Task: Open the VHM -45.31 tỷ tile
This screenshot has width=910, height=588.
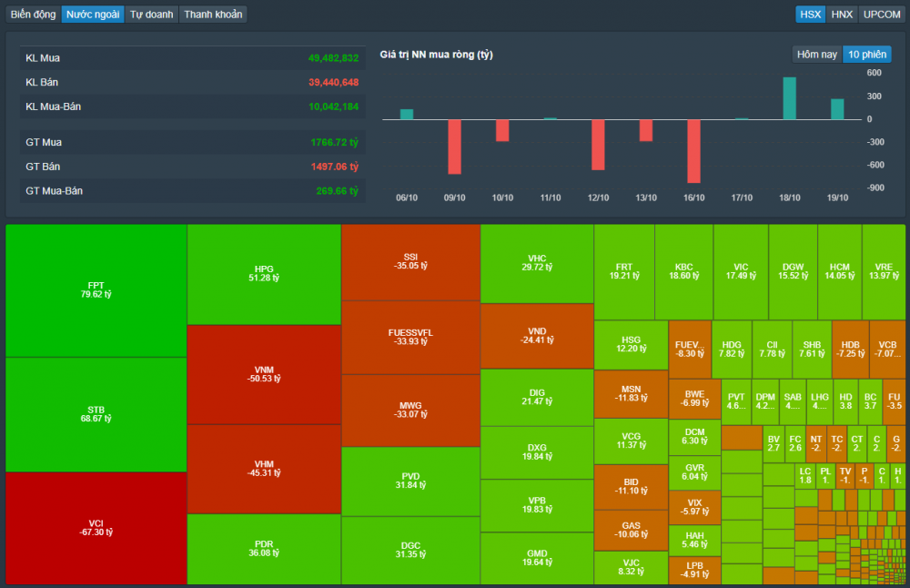Action: pos(264,469)
